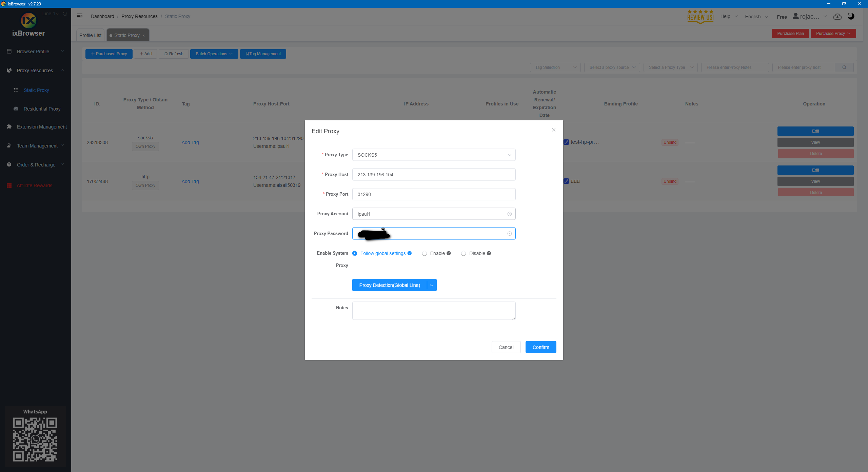Click the search magnifier icon for proxy host
Screen dimensions: 868x472
coord(844,67)
